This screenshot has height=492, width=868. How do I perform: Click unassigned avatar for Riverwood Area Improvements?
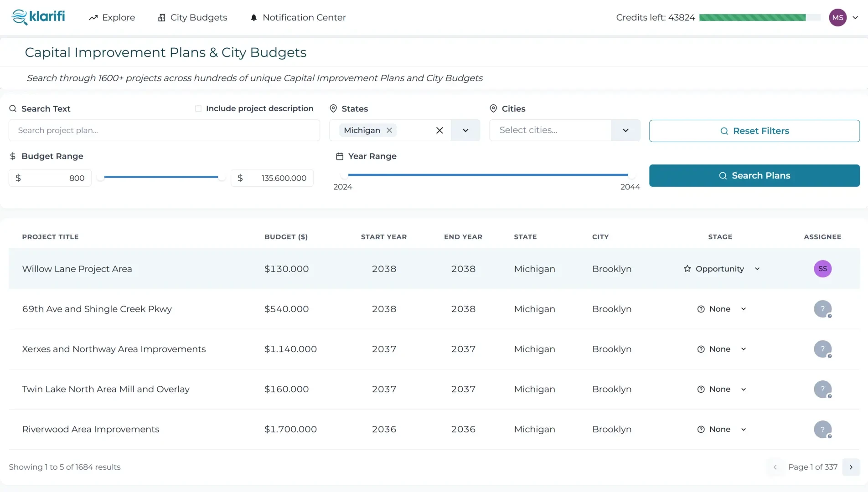[x=822, y=429]
